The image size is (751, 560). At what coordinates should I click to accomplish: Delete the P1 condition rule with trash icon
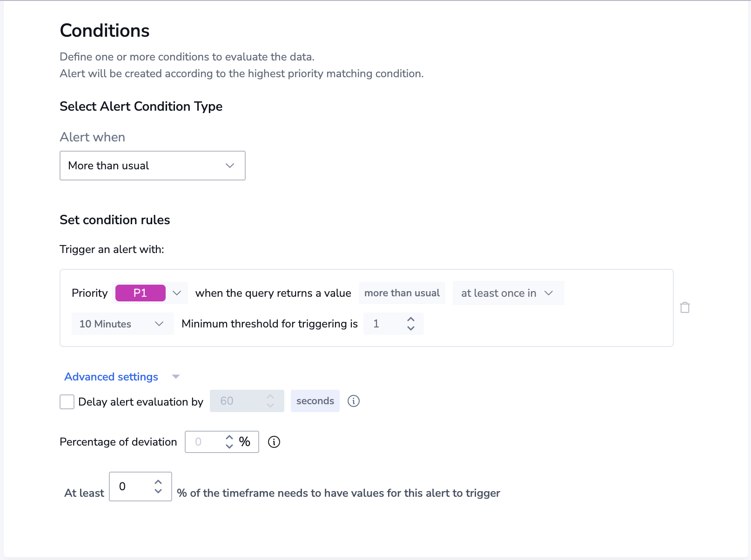pyautogui.click(x=684, y=307)
